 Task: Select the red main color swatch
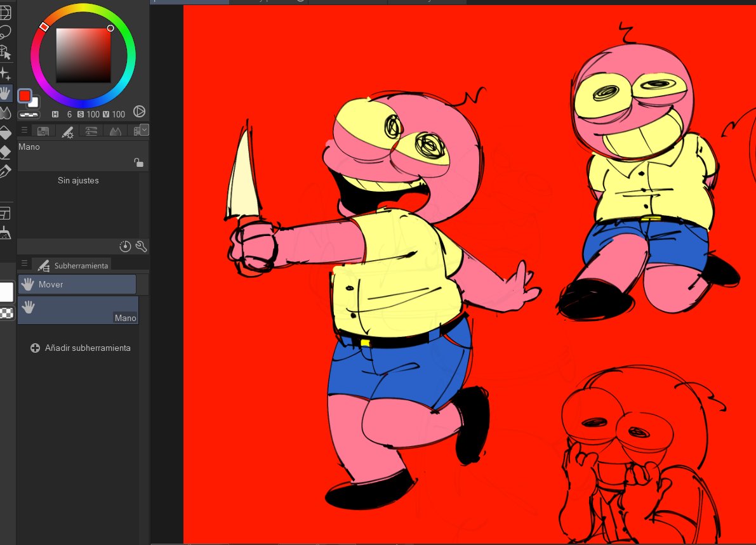pyautogui.click(x=24, y=96)
